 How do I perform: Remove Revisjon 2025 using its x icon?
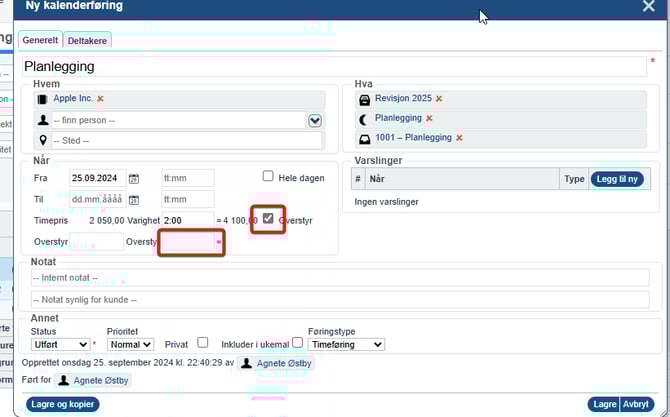[x=439, y=99]
